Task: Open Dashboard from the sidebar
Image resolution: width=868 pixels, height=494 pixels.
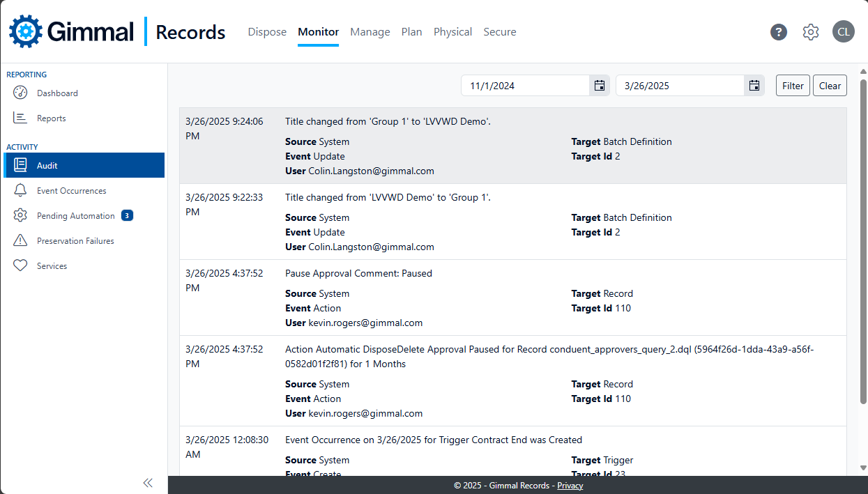Action: coord(57,93)
